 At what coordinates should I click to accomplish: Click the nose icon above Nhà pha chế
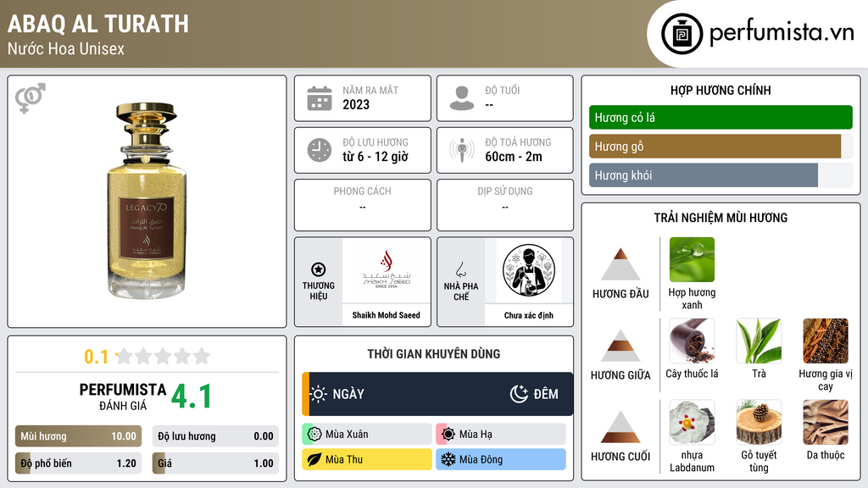coord(460,269)
